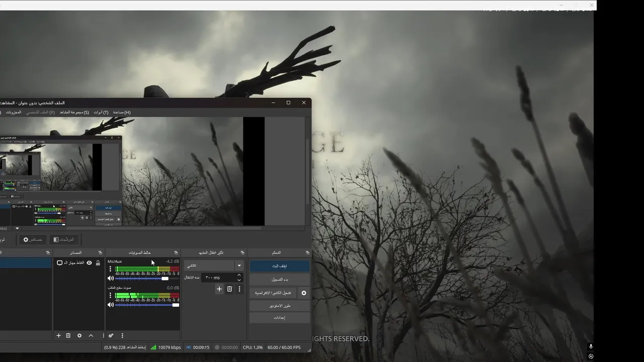This screenshot has height=362, width=644.
Task: Open the Settings button in Controls
Action: click(x=280, y=318)
